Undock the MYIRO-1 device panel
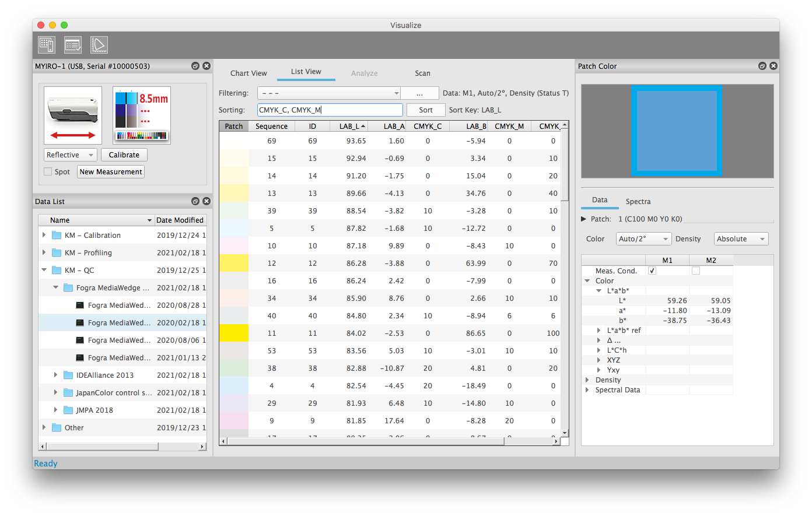 195,66
